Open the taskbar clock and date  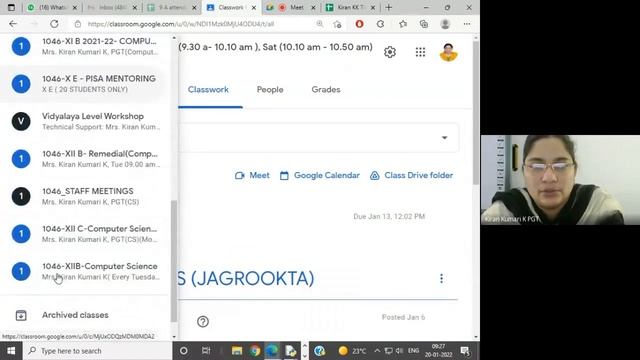(x=438, y=351)
